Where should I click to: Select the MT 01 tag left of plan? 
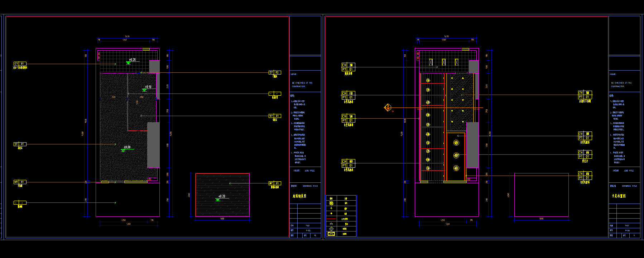coord(20,182)
